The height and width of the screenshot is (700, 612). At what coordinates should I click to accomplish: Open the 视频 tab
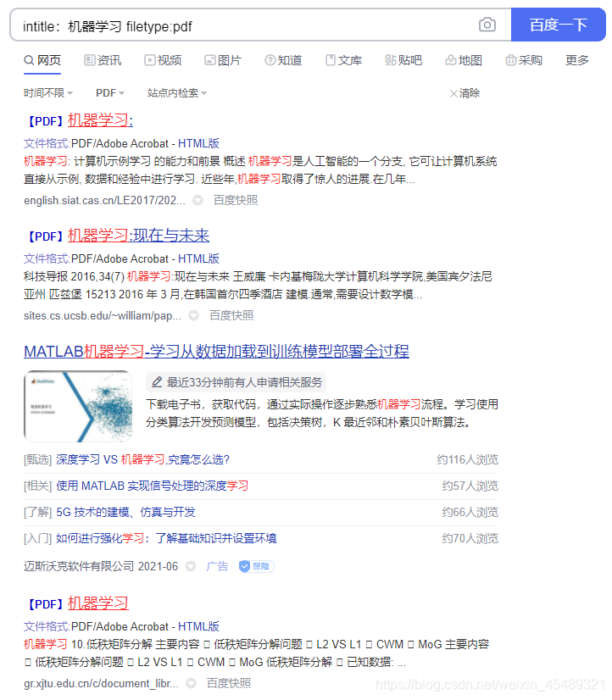[x=163, y=60]
